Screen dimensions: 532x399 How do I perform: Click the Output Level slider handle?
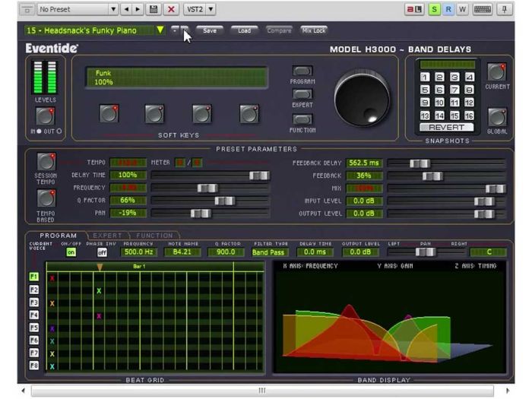484,214
